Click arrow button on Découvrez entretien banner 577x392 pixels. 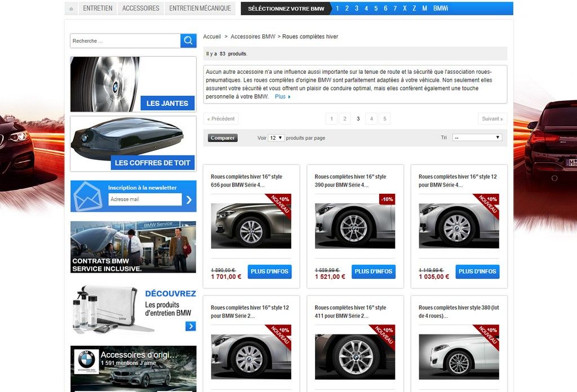click(x=190, y=326)
